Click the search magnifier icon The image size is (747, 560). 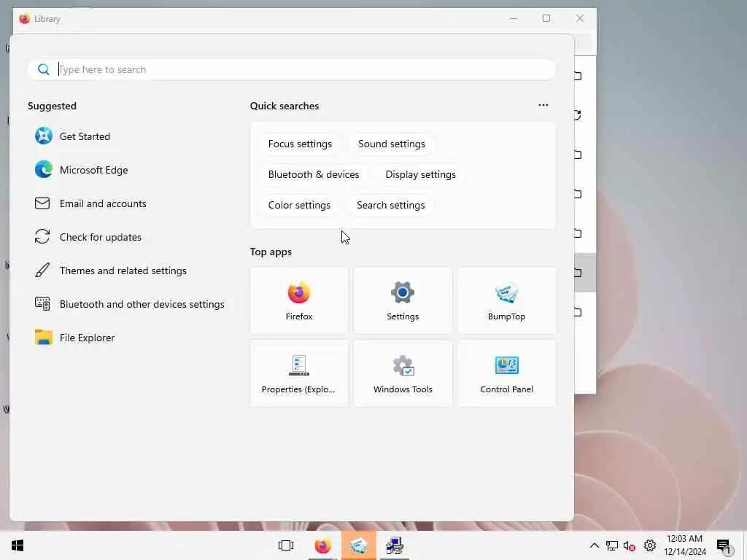[x=43, y=69]
